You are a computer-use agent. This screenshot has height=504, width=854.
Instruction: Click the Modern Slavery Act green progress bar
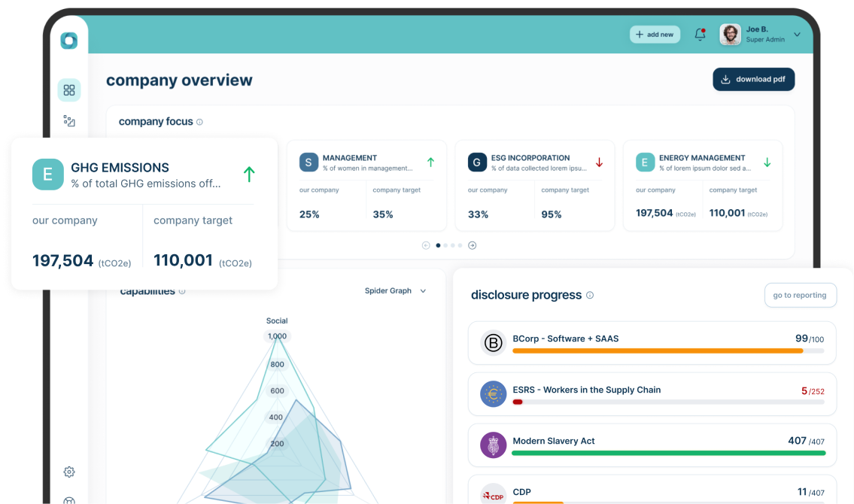(668, 453)
